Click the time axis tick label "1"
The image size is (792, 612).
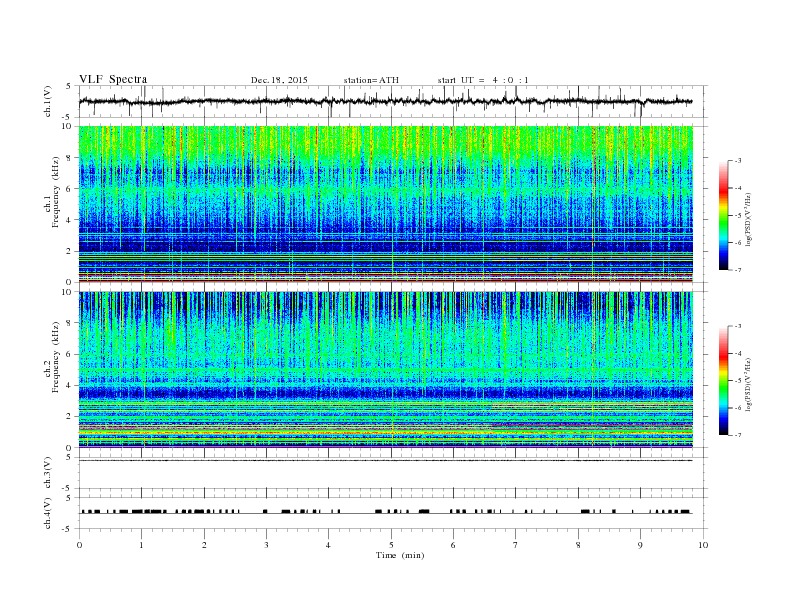[x=141, y=545]
